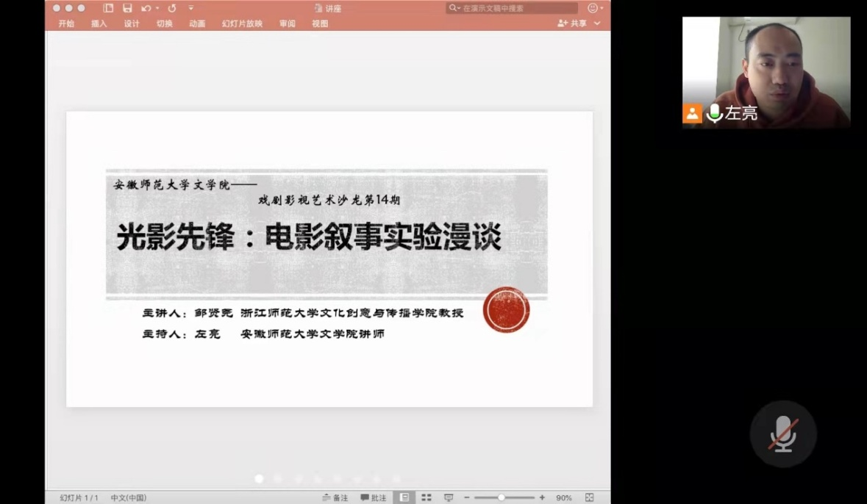
Task: Open the 插入 ribbon tab
Action: [99, 24]
